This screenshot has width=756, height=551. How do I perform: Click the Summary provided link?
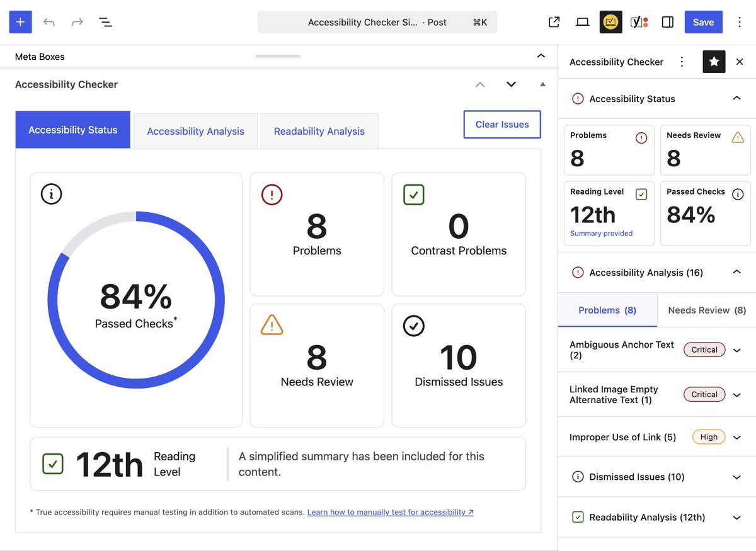[601, 233]
